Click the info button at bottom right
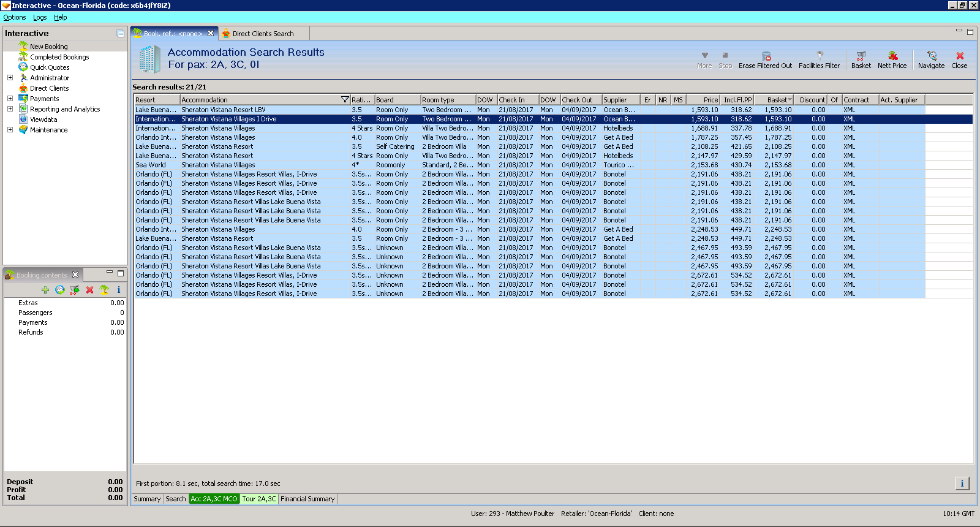Image resolution: width=980 pixels, height=527 pixels. click(962, 483)
